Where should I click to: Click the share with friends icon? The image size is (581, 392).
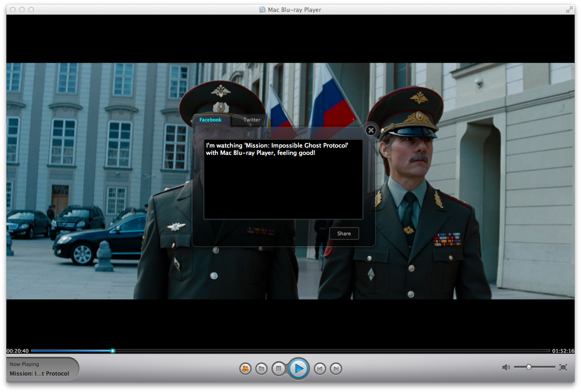click(246, 368)
